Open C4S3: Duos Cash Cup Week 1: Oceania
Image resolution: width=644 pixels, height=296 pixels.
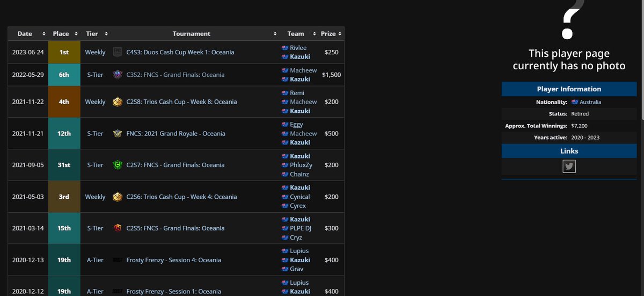[x=180, y=52]
